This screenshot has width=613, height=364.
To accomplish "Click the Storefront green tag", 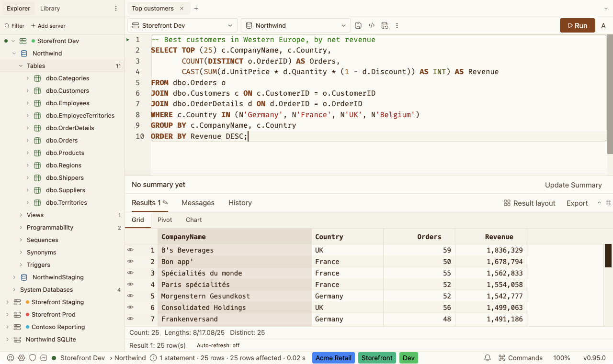I will 377,358.
